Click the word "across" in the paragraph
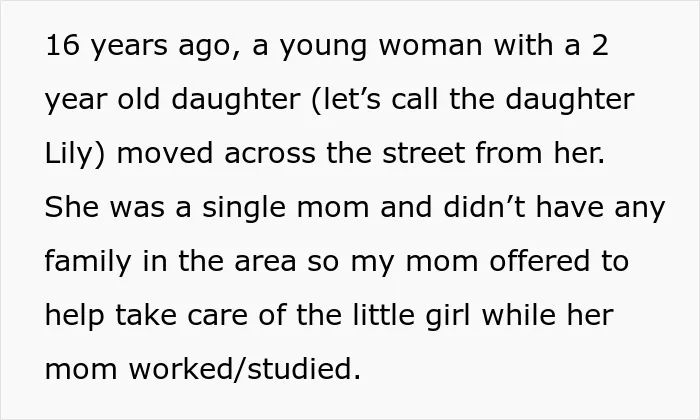 click(x=270, y=154)
